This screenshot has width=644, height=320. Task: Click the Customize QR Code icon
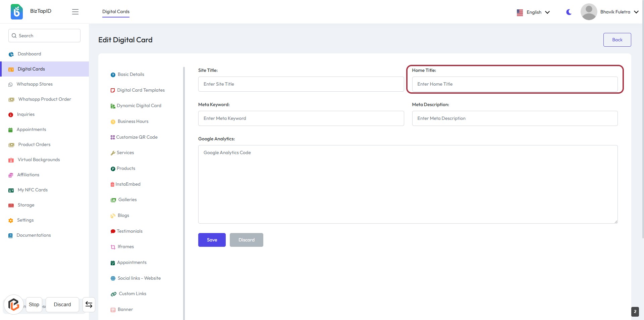[x=113, y=137]
